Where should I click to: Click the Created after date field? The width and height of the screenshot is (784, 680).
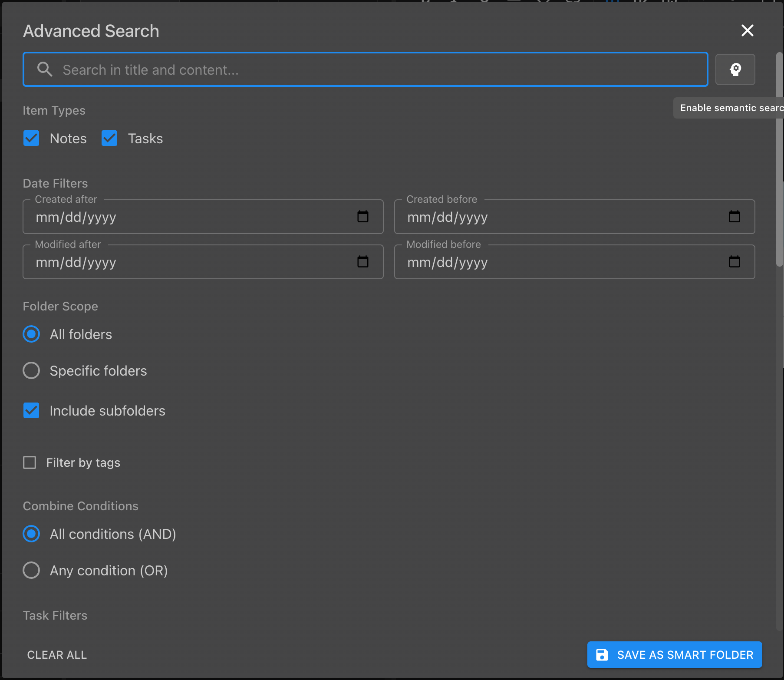(x=203, y=217)
